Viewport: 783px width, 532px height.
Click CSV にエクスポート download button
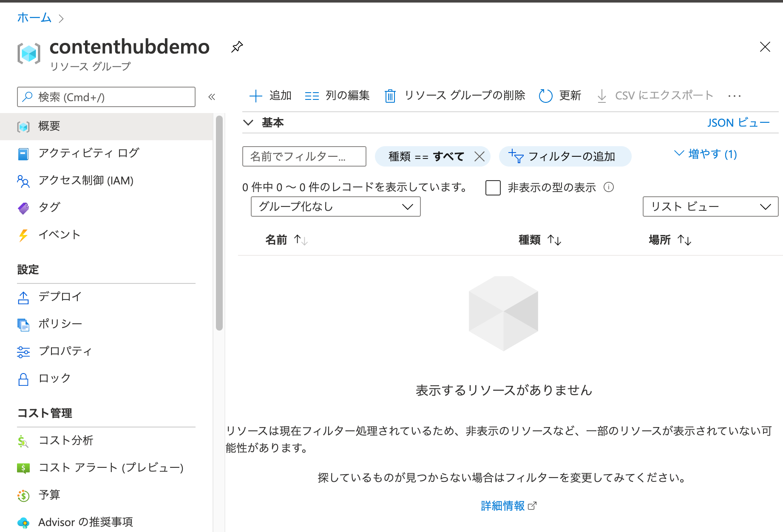(x=655, y=96)
